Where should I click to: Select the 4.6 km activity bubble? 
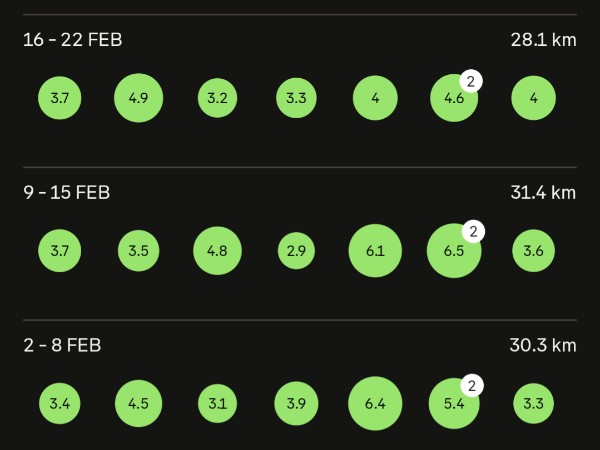pyautogui.click(x=452, y=99)
